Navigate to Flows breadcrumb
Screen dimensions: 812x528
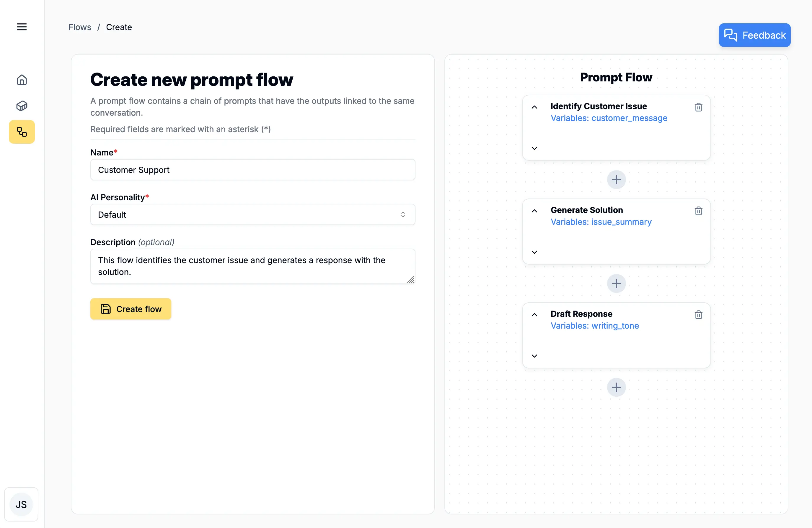[79, 27]
